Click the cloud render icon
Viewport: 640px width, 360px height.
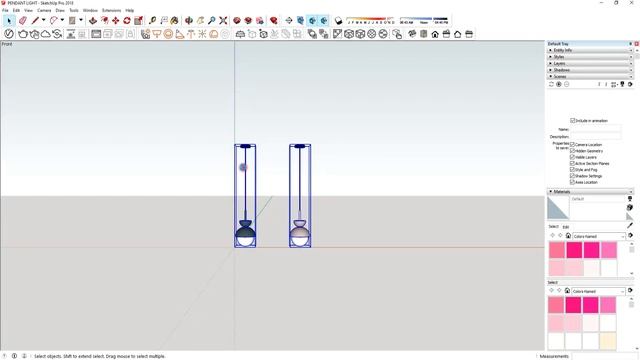45,34
